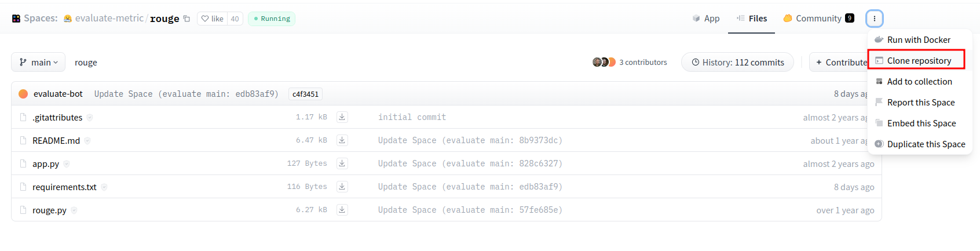Download the .gitattributes file
The width and height of the screenshot is (980, 251).
(x=342, y=117)
